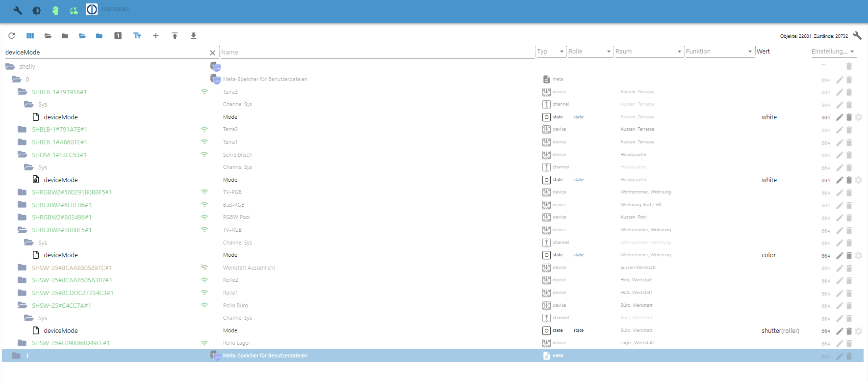This screenshot has width=868, height=381.
Task: Click the green head icon in the top bar
Action: (55, 10)
